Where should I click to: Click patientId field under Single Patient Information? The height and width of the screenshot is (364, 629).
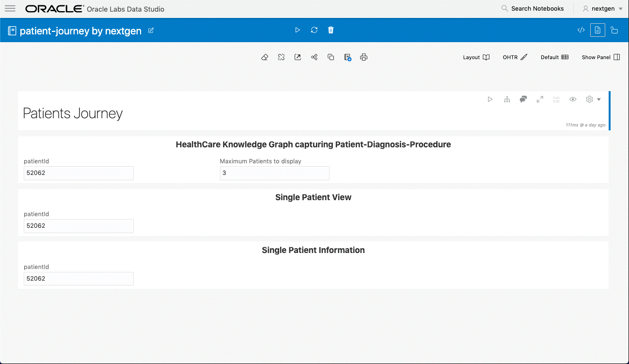coord(79,279)
